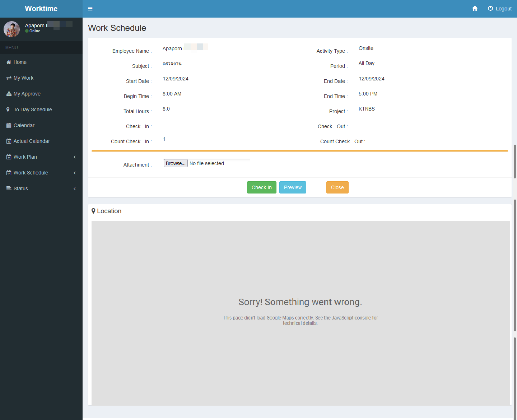The width and height of the screenshot is (517, 420).
Task: Toggle the sidebar hamburger menu icon
Action: tap(90, 9)
